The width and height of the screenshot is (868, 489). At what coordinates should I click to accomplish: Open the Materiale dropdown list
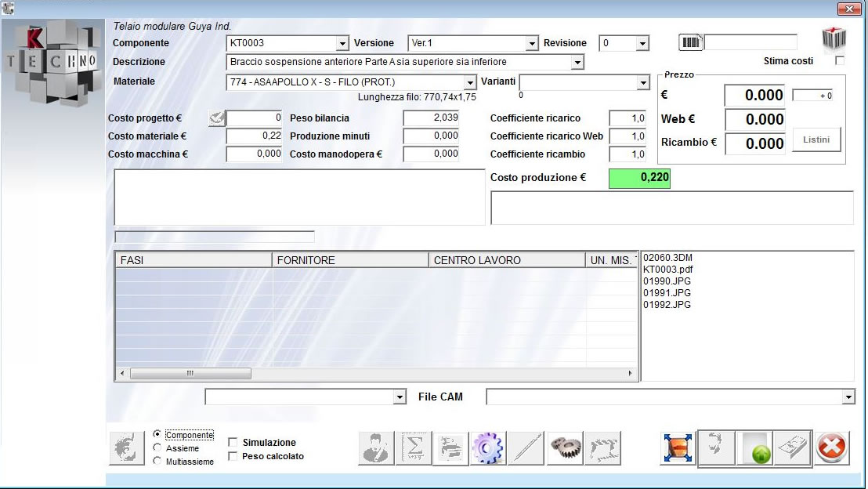coord(470,82)
